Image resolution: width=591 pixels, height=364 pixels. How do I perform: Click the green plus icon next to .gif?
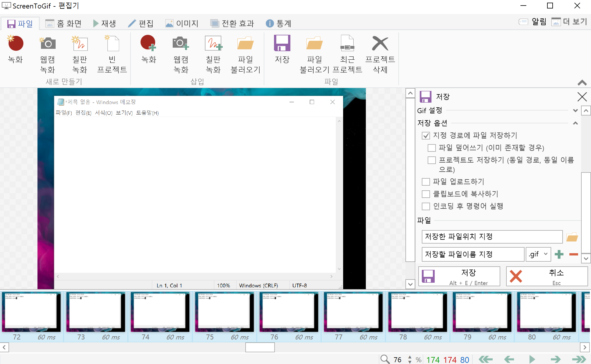coord(559,254)
